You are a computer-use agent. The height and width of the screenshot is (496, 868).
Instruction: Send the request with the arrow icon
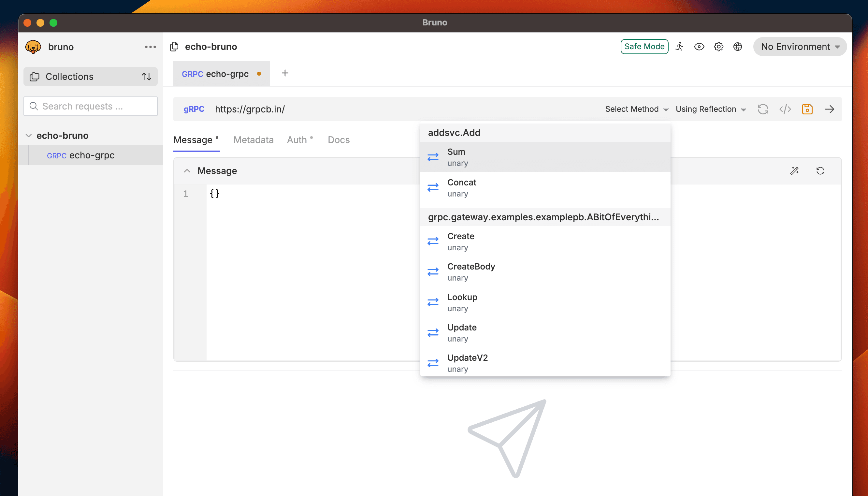(830, 109)
